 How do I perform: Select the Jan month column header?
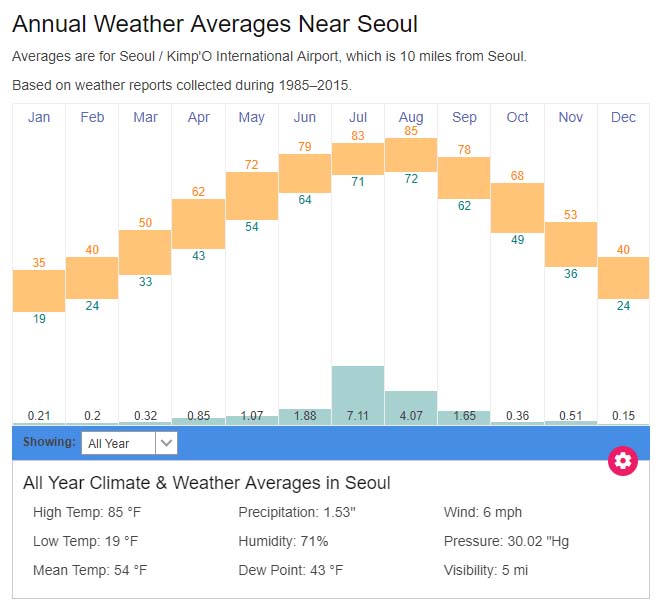point(39,118)
